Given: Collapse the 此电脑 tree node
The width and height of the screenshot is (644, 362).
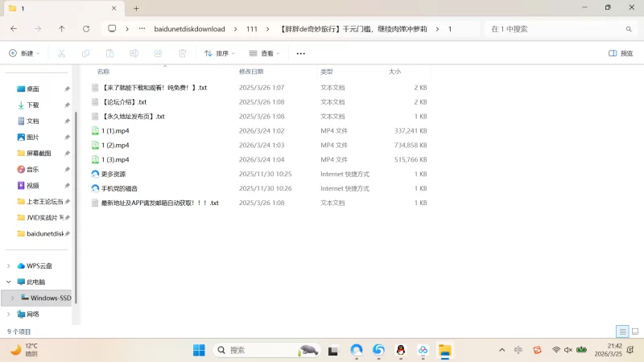Looking at the screenshot, I should [9, 282].
